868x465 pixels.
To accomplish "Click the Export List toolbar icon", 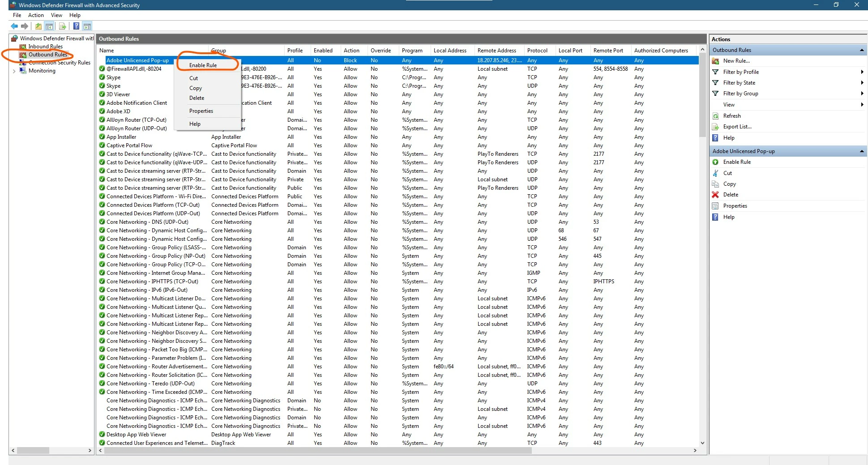I will (x=62, y=26).
